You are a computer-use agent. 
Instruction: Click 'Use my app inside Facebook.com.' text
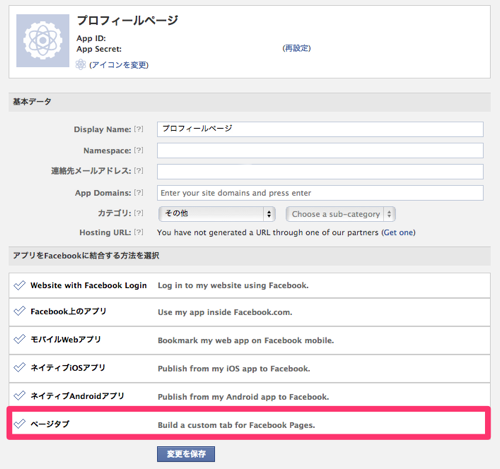(225, 312)
